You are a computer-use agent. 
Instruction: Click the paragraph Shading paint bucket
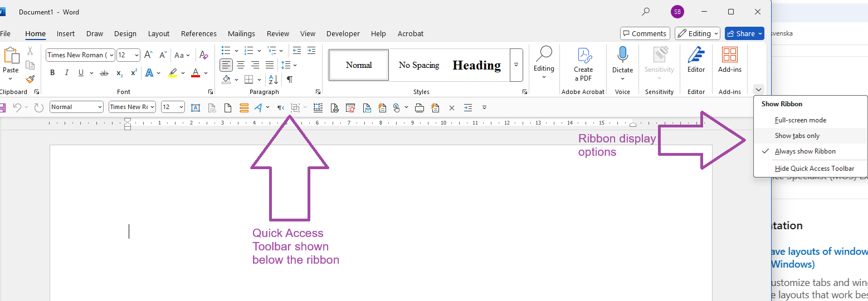pos(226,80)
